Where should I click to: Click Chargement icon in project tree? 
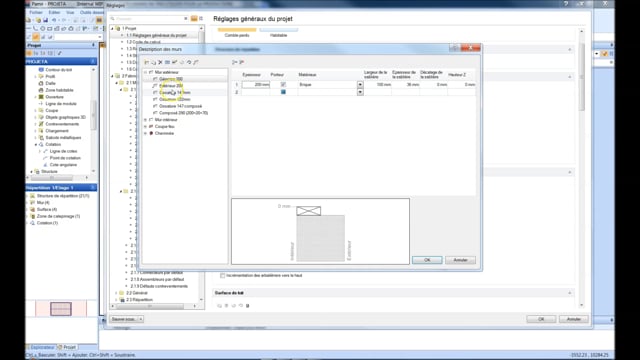click(41, 131)
